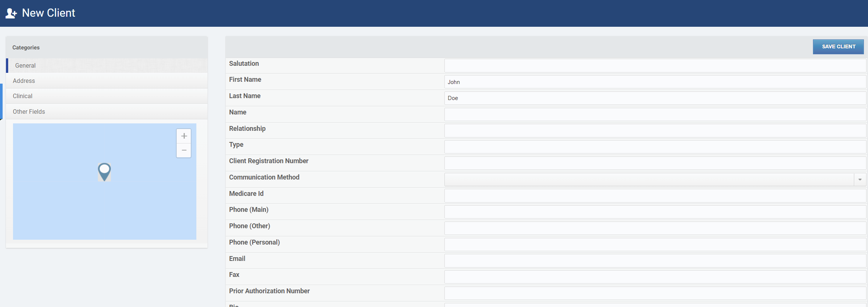
Task: Click the New Client user-plus icon
Action: point(11,13)
